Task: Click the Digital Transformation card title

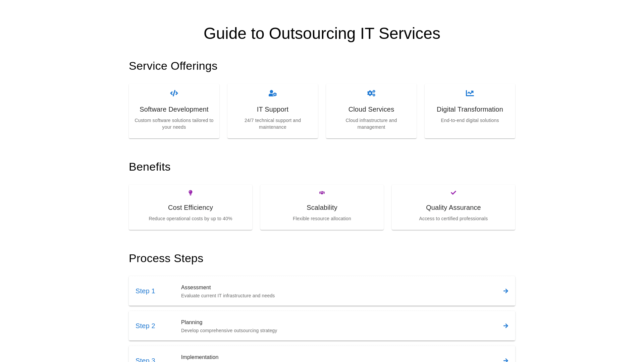Action: (x=470, y=109)
